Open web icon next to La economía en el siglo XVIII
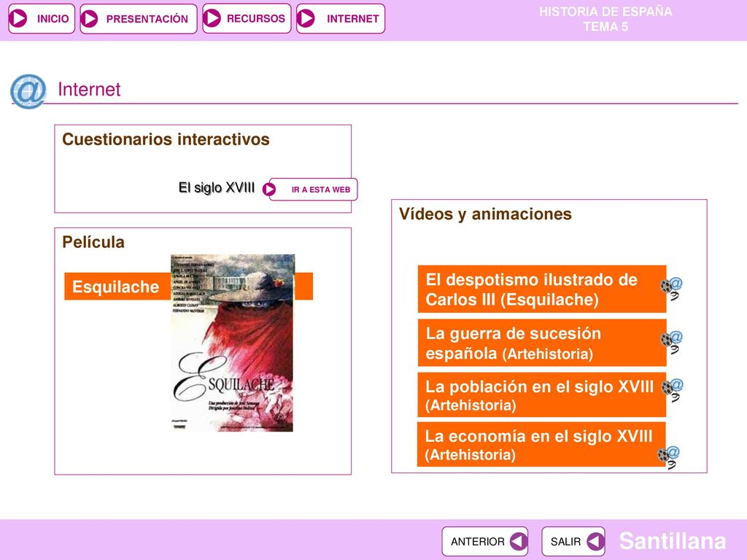The width and height of the screenshot is (747, 560). click(668, 457)
